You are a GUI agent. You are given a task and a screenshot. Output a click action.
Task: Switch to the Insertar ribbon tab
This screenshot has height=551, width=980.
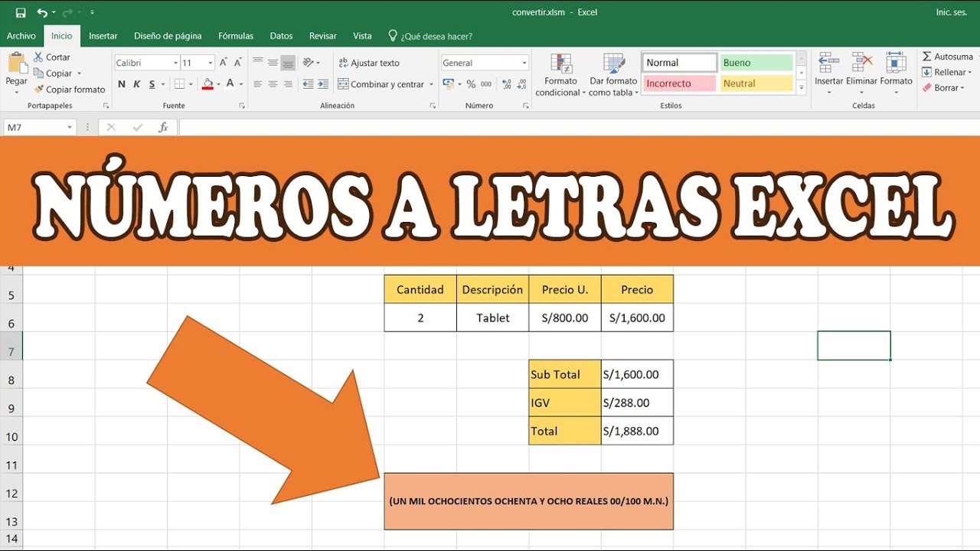tap(103, 36)
